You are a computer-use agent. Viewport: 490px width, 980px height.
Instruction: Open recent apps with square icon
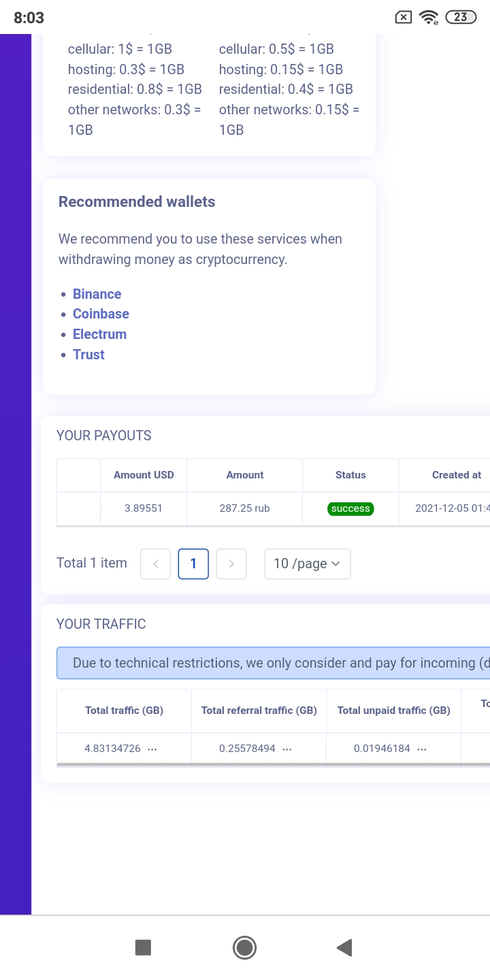pos(143,947)
